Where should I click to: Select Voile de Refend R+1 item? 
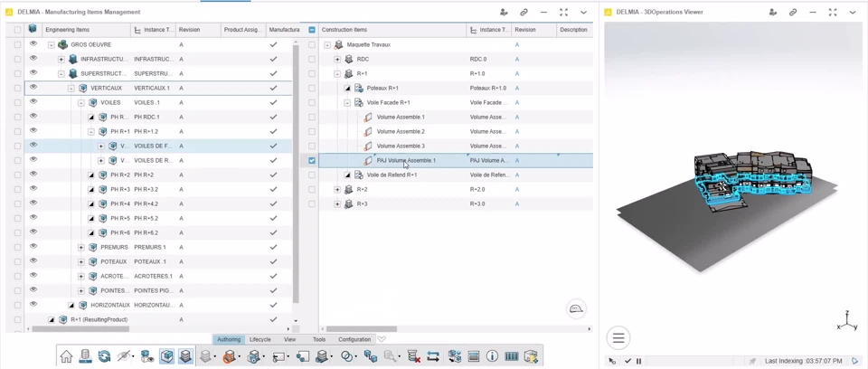[x=392, y=175]
